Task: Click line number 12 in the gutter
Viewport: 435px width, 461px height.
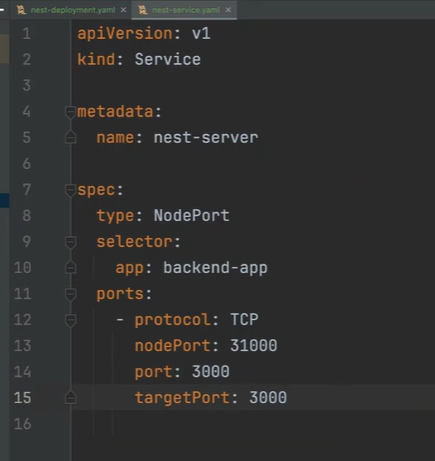Action: pyautogui.click(x=23, y=320)
